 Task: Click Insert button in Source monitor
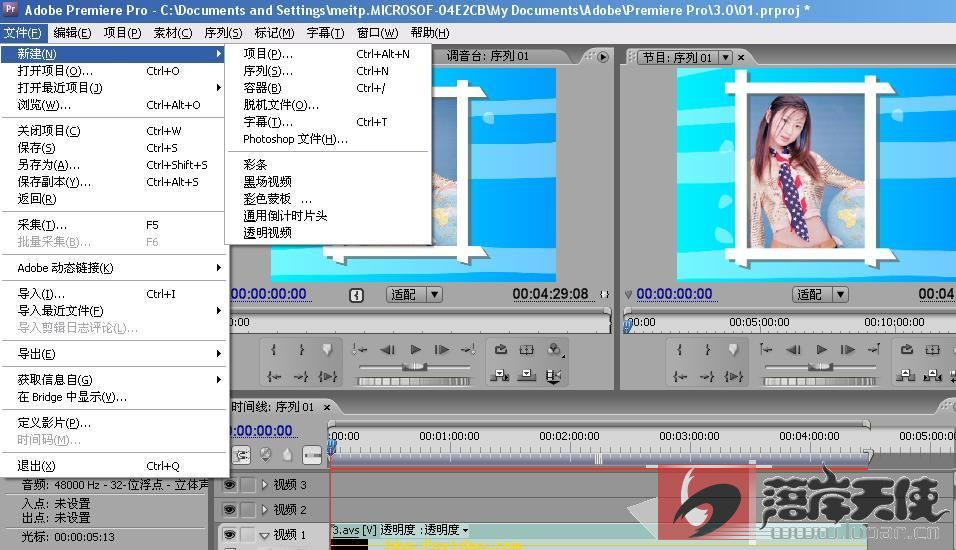tap(501, 376)
